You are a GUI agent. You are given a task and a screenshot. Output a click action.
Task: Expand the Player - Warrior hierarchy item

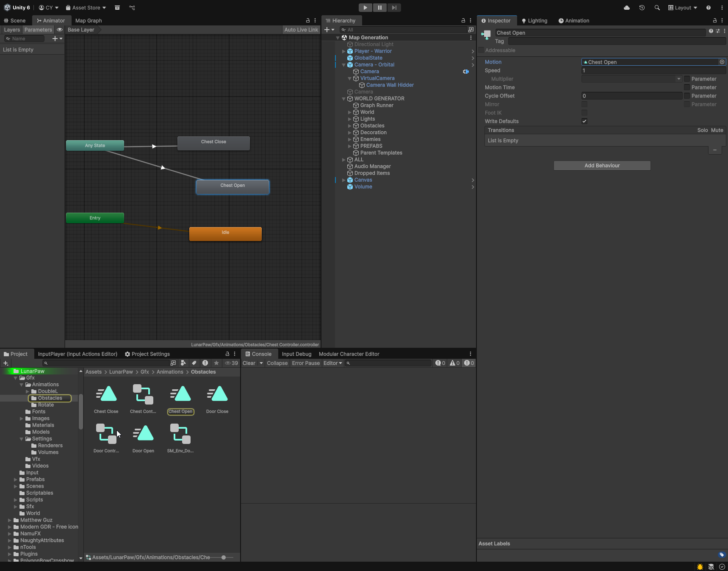(344, 51)
